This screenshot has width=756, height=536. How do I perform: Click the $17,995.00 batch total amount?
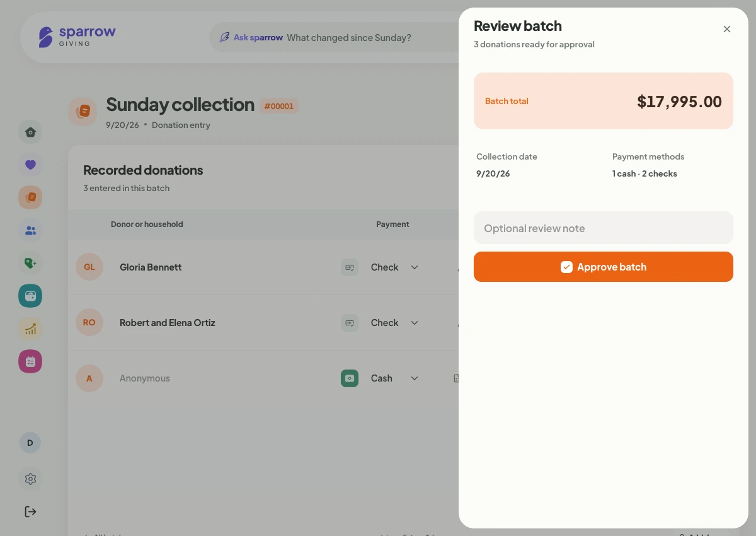(679, 102)
